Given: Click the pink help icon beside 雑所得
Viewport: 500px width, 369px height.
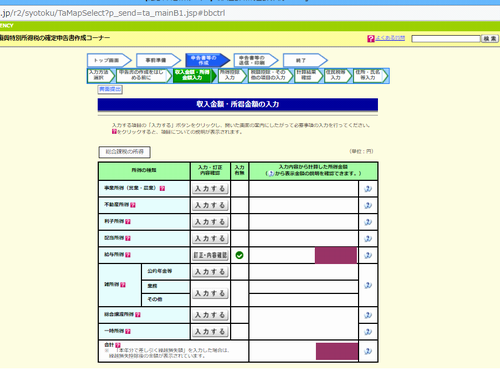Looking at the screenshot, I should [123, 285].
